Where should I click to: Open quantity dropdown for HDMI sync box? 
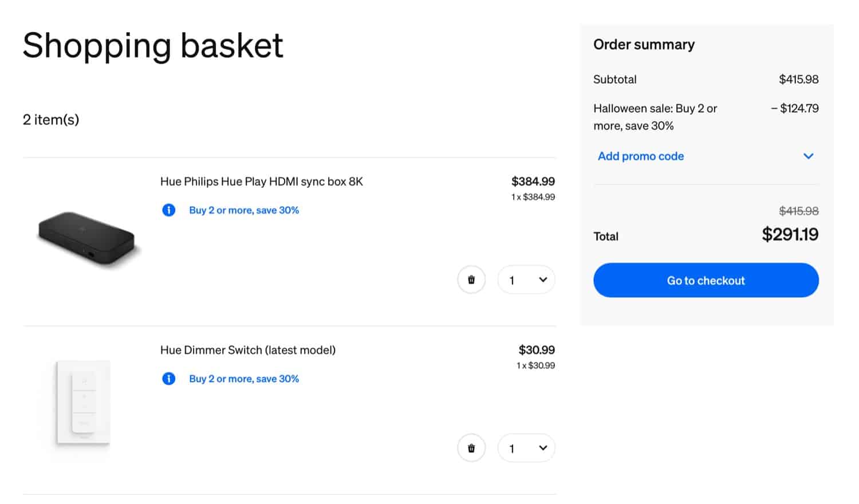pyautogui.click(x=526, y=280)
